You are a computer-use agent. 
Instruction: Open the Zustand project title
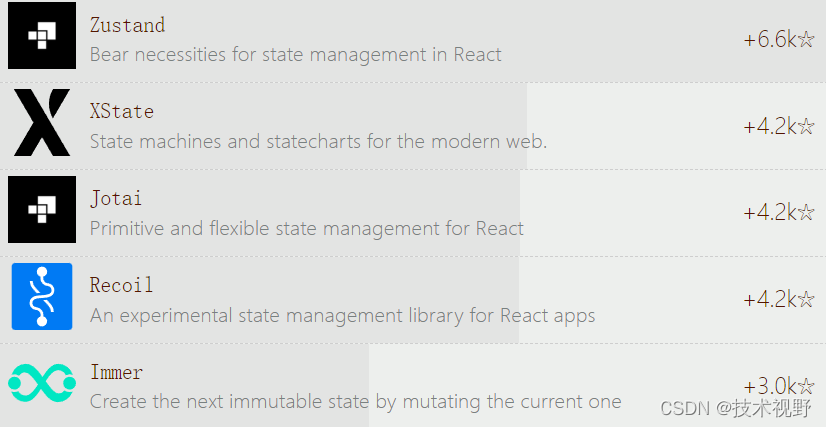[127, 25]
